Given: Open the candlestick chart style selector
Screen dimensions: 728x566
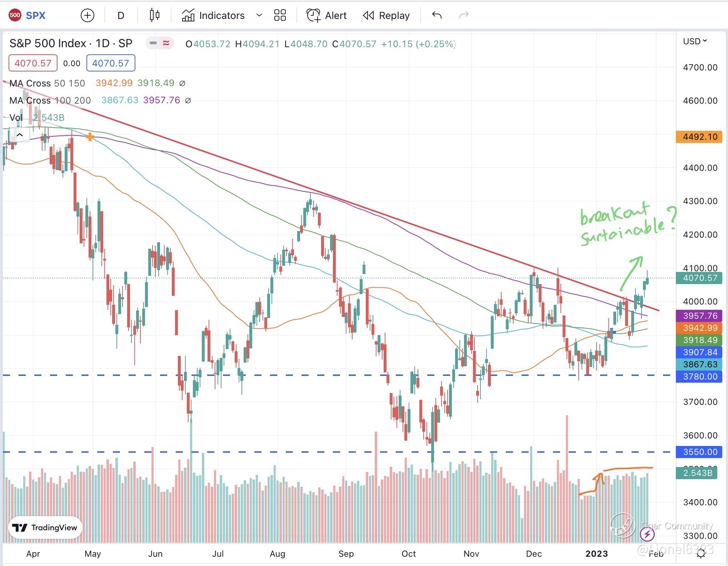Looking at the screenshot, I should pos(154,15).
